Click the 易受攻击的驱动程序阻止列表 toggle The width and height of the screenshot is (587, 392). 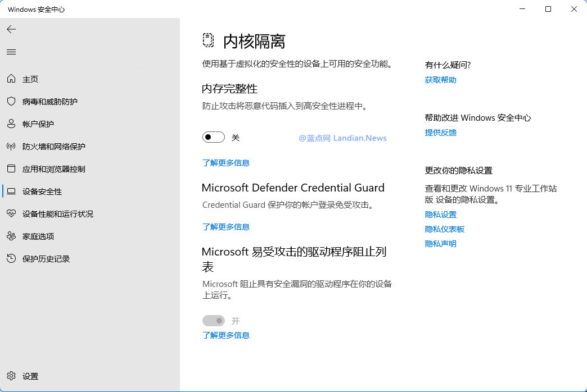click(x=213, y=320)
